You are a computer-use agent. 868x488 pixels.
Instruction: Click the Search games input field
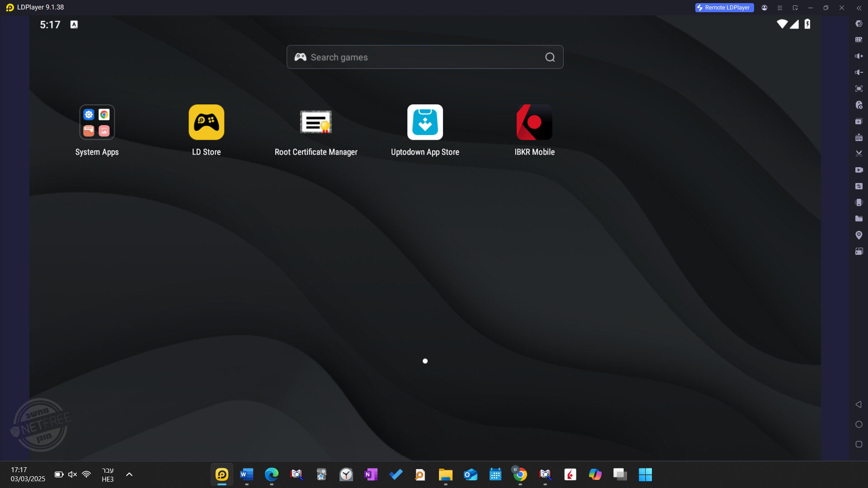pos(425,57)
